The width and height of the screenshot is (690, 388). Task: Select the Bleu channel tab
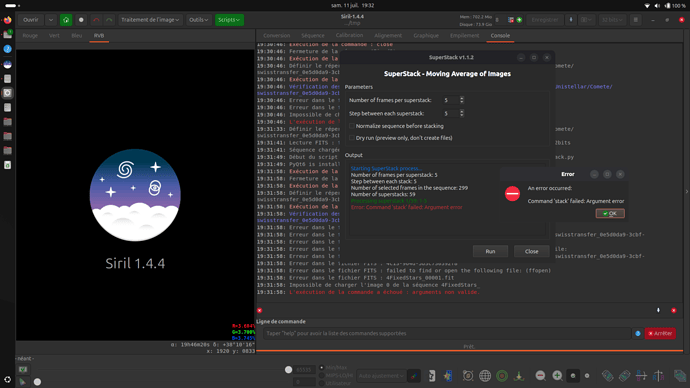(x=77, y=36)
